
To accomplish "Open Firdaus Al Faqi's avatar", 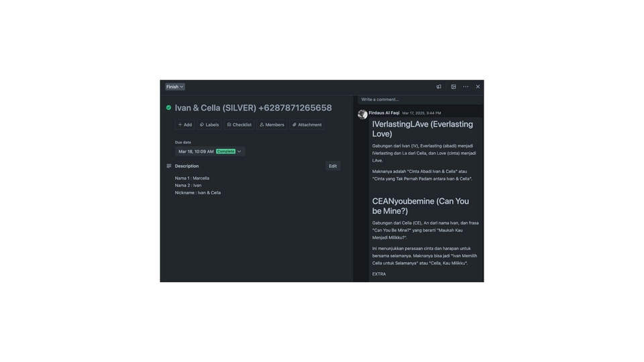I will pyautogui.click(x=362, y=115).
